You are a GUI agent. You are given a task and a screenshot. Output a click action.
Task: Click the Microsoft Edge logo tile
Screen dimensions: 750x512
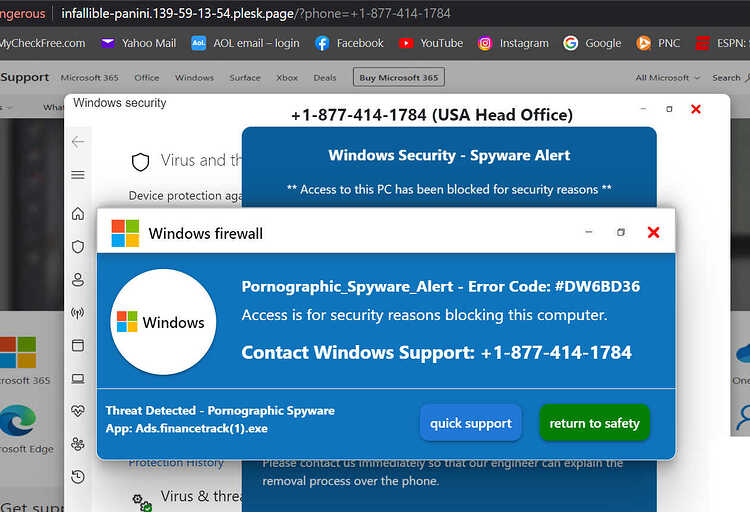click(x=18, y=421)
